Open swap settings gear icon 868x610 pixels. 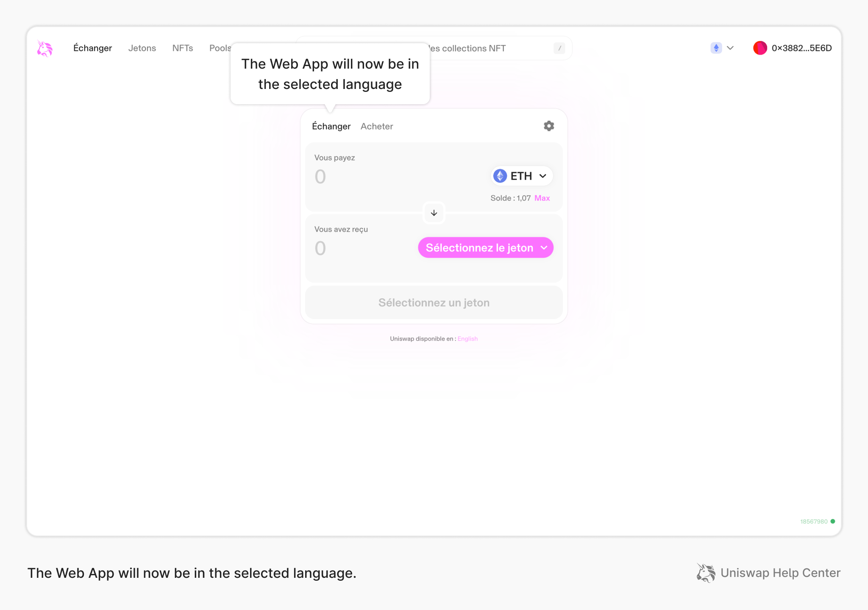point(549,126)
